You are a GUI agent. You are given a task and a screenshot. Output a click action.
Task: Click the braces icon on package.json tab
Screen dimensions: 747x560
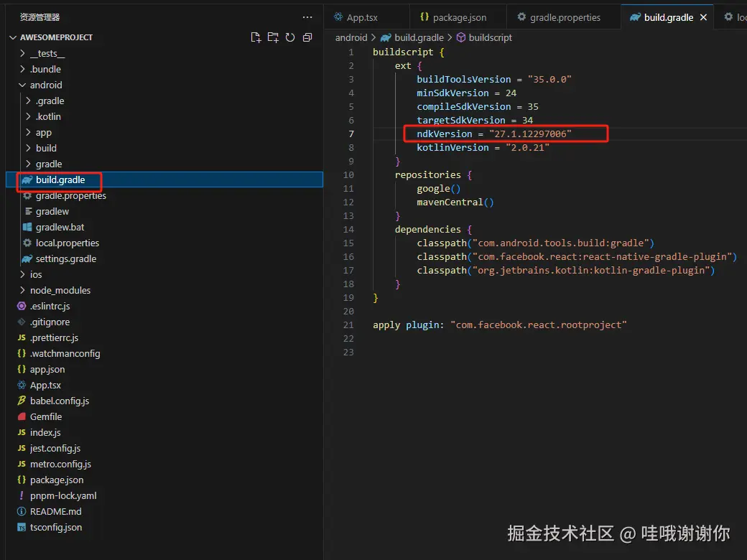(x=424, y=17)
